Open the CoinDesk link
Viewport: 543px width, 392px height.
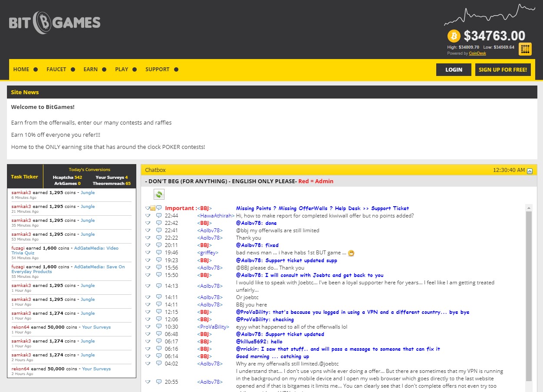point(477,53)
